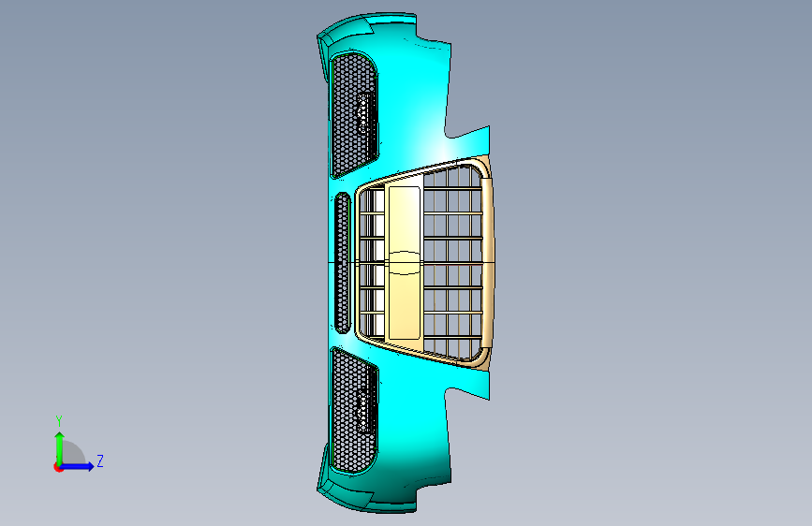
Task: Select the lower honeycomb mesh vent
Action: click(354, 410)
